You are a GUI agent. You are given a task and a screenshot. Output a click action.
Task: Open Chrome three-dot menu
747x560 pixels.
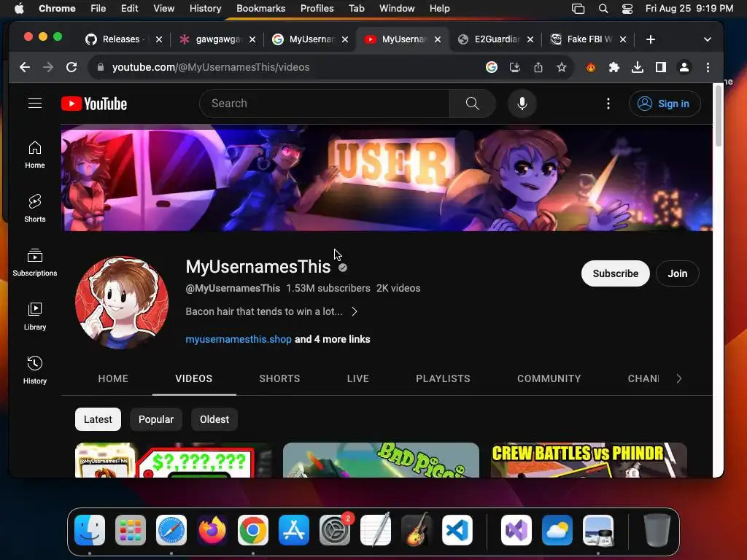coord(708,67)
